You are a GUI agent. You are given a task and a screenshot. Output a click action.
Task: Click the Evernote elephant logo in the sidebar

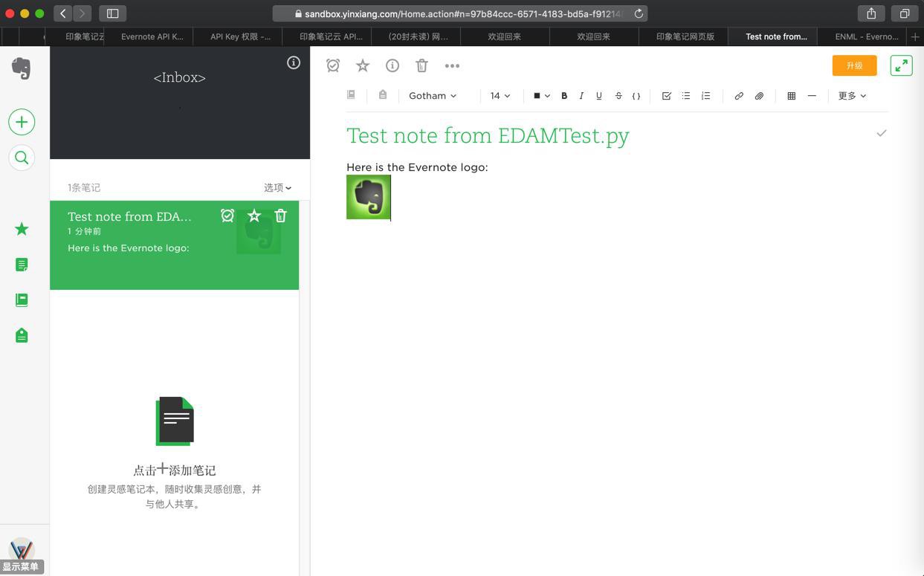[22, 68]
